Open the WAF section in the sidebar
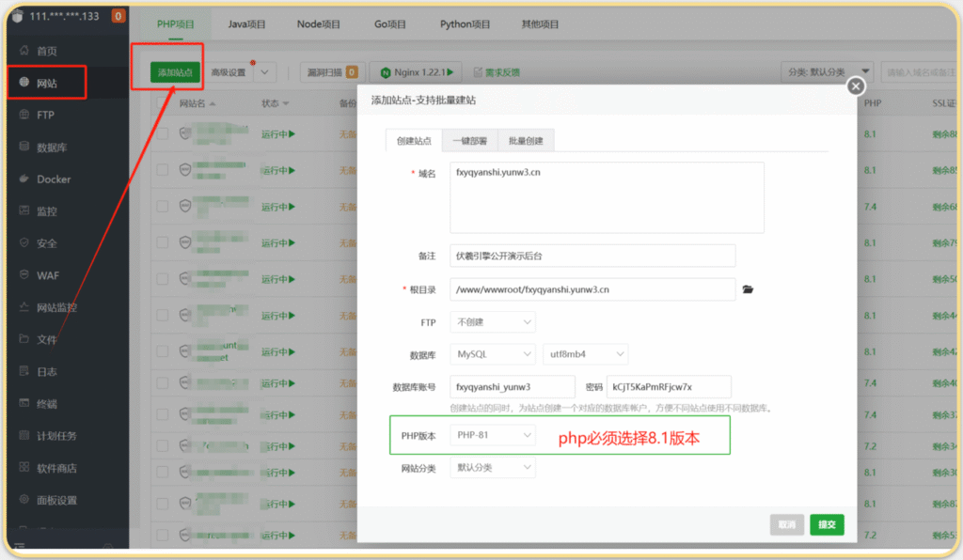The image size is (963, 560). coord(46,274)
